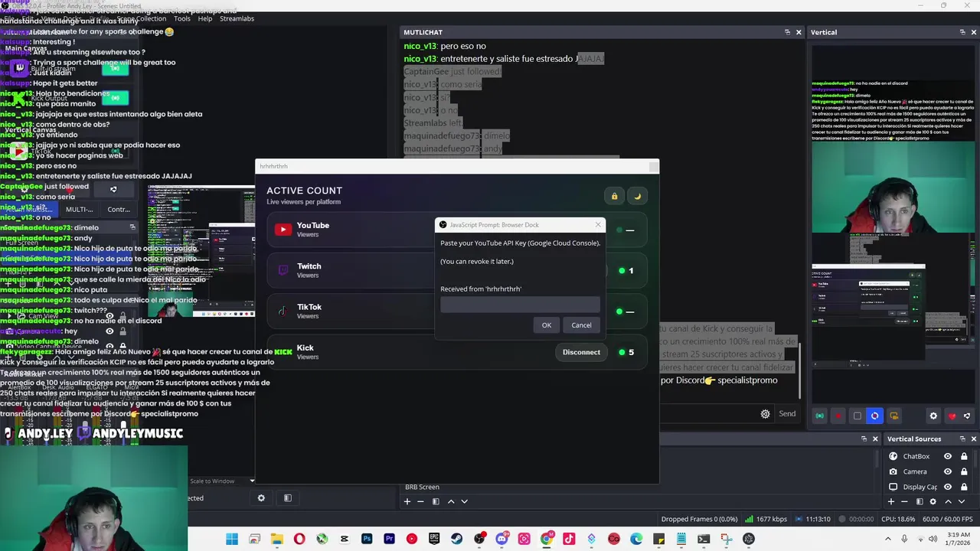Select the BRB Screen scene

(x=422, y=487)
